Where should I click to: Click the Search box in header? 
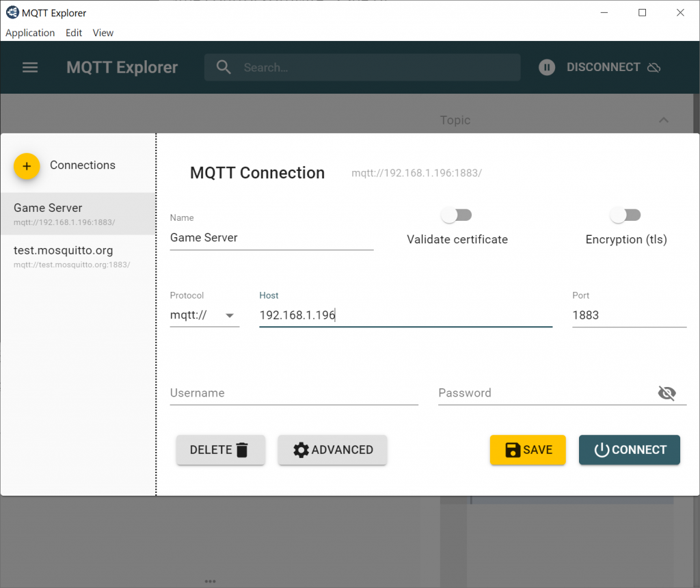tap(362, 68)
